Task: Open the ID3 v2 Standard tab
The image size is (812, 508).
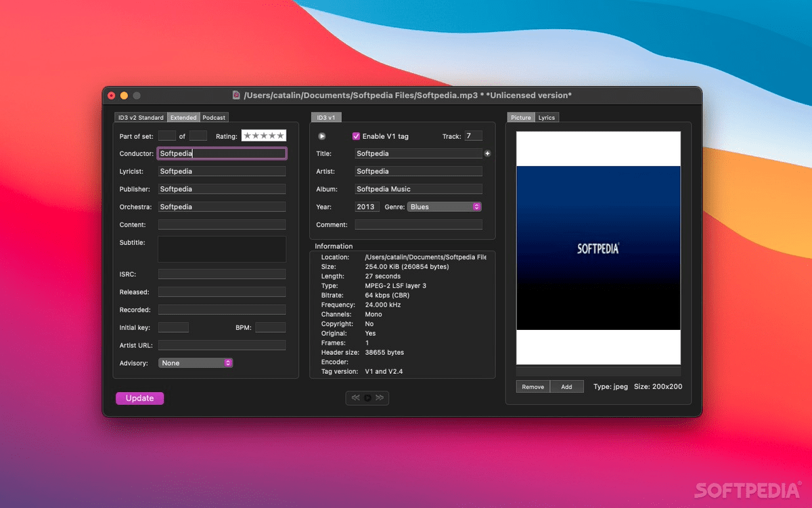Action: (x=140, y=117)
